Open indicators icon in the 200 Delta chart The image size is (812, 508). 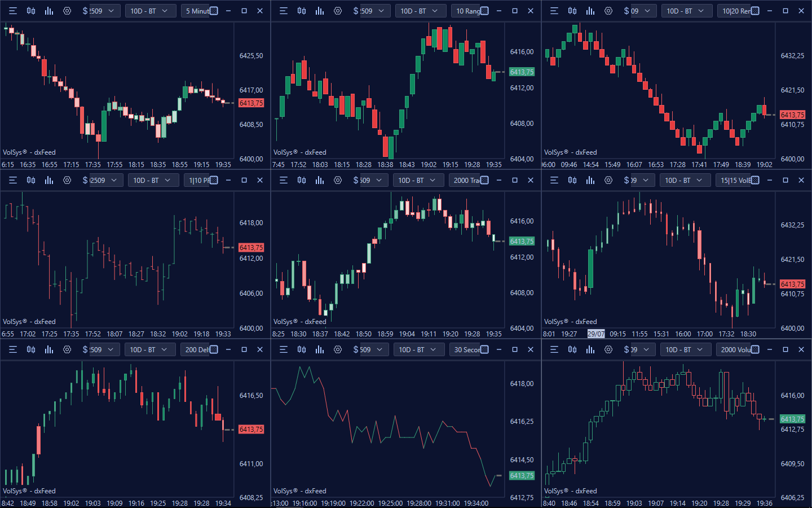[49, 349]
